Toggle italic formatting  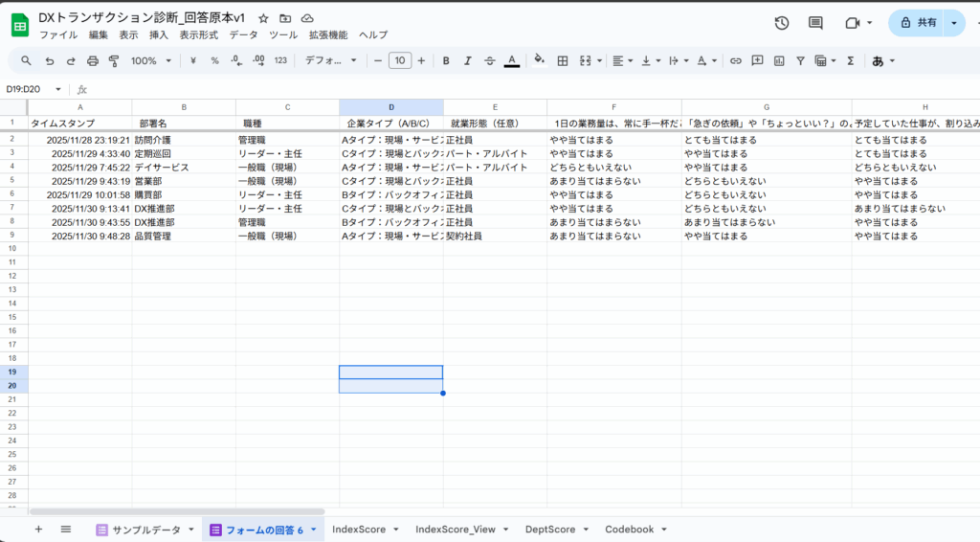[x=468, y=60]
